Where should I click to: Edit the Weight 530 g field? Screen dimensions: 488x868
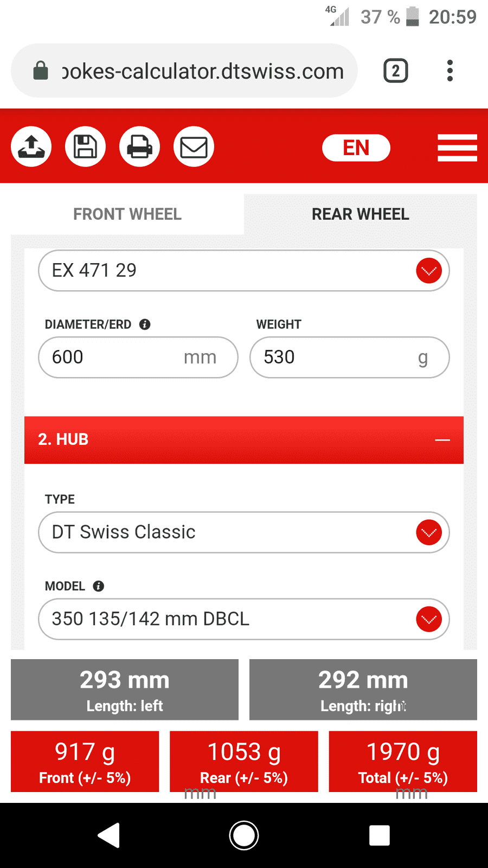coord(350,357)
